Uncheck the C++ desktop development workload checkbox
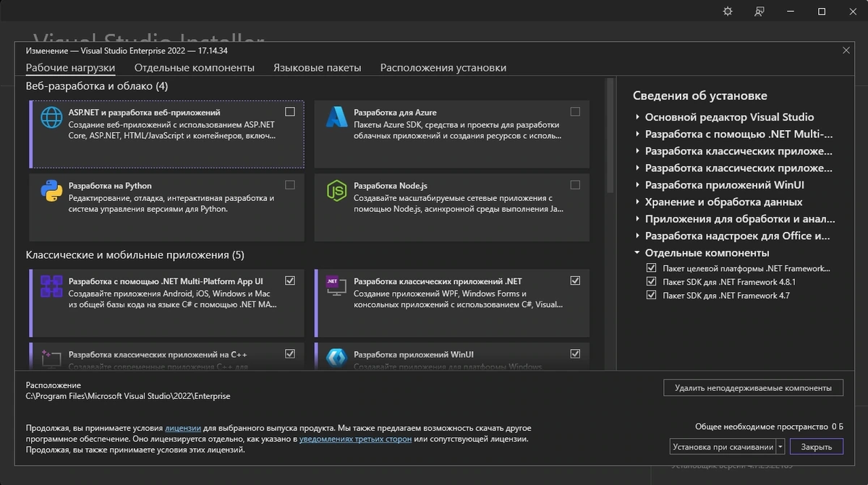The image size is (868, 485). 290,353
